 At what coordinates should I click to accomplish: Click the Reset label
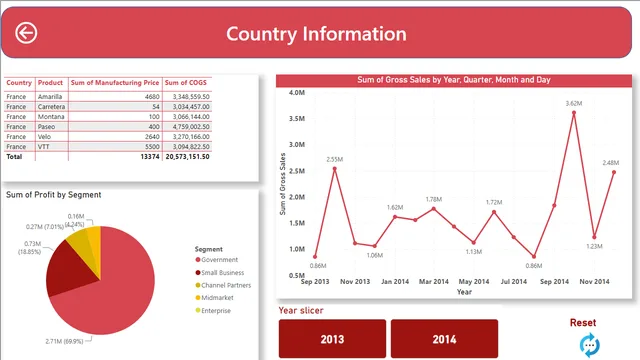click(583, 322)
